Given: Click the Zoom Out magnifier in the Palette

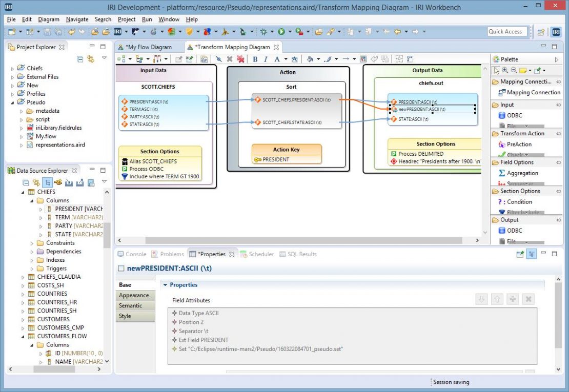Looking at the screenshot, I should [514, 70].
